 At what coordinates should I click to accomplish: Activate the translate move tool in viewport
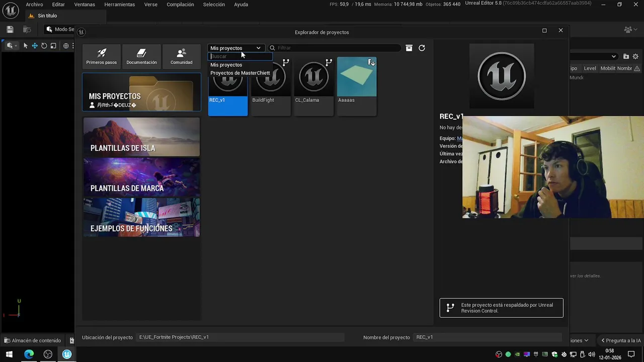click(35, 46)
